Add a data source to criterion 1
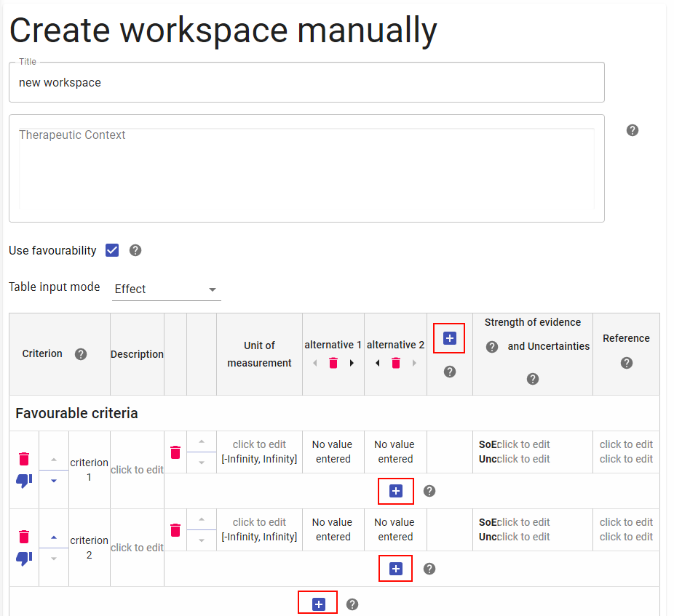Image resolution: width=674 pixels, height=616 pixels. [396, 491]
